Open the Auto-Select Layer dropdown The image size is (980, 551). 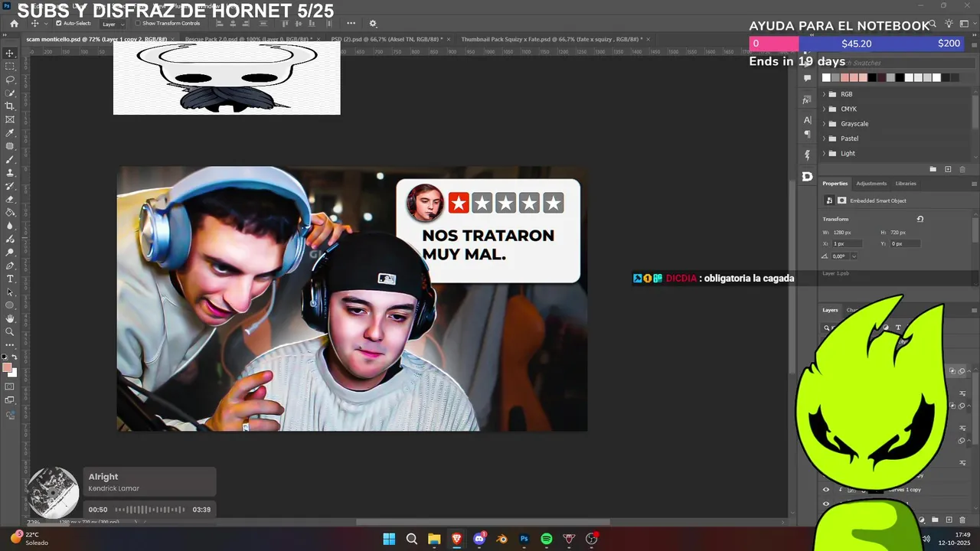click(x=113, y=24)
